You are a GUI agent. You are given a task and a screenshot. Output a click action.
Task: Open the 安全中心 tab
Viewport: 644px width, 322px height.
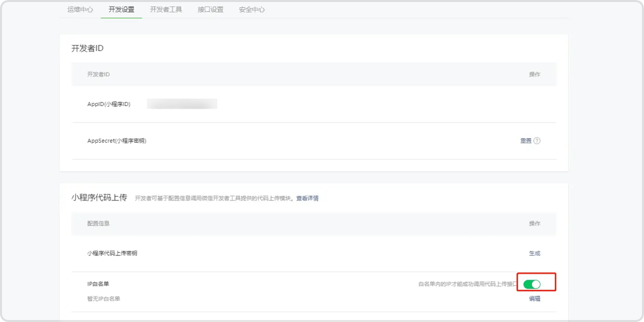252,10
